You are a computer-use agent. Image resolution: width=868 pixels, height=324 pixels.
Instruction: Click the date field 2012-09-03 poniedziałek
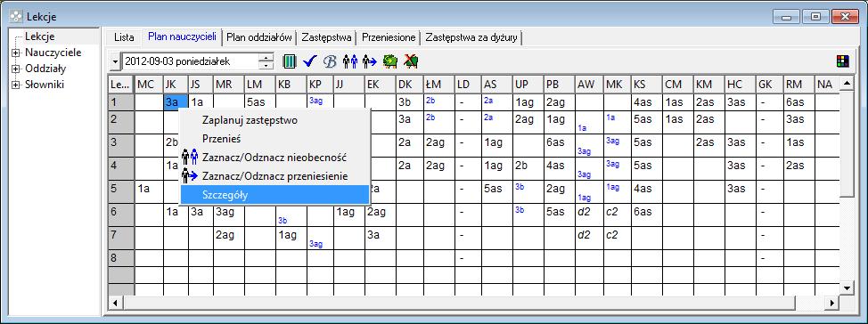click(190, 62)
